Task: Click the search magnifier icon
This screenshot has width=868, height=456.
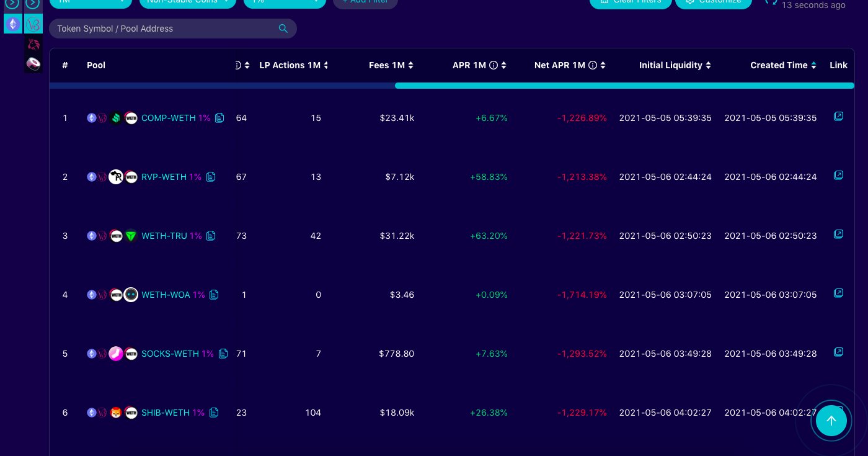Action: [283, 29]
